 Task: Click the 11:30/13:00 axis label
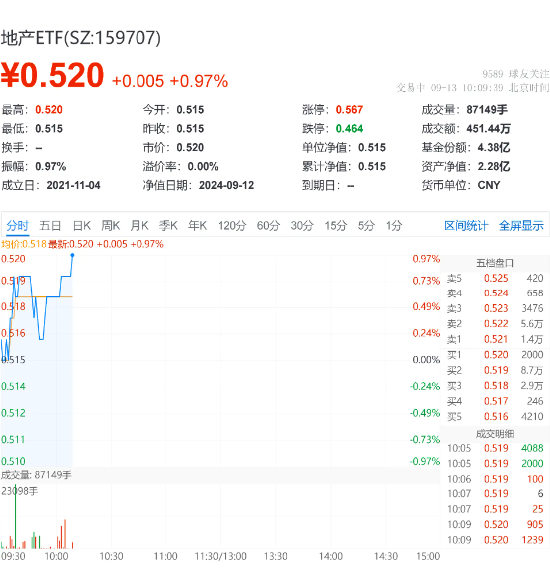221,557
